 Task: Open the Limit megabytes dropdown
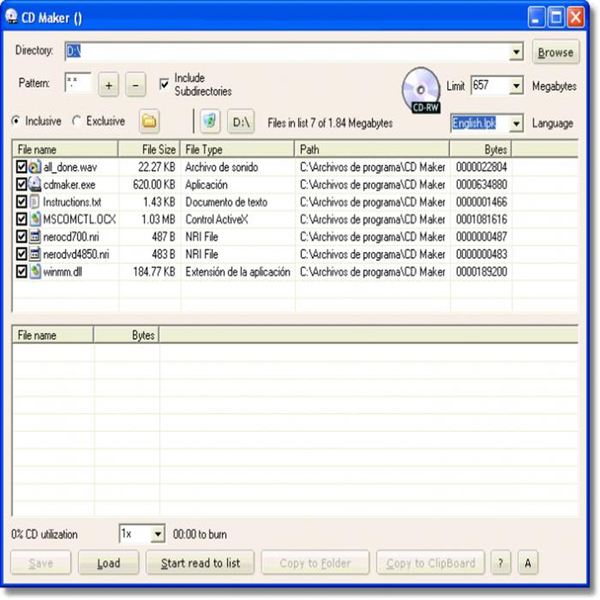coord(516,85)
